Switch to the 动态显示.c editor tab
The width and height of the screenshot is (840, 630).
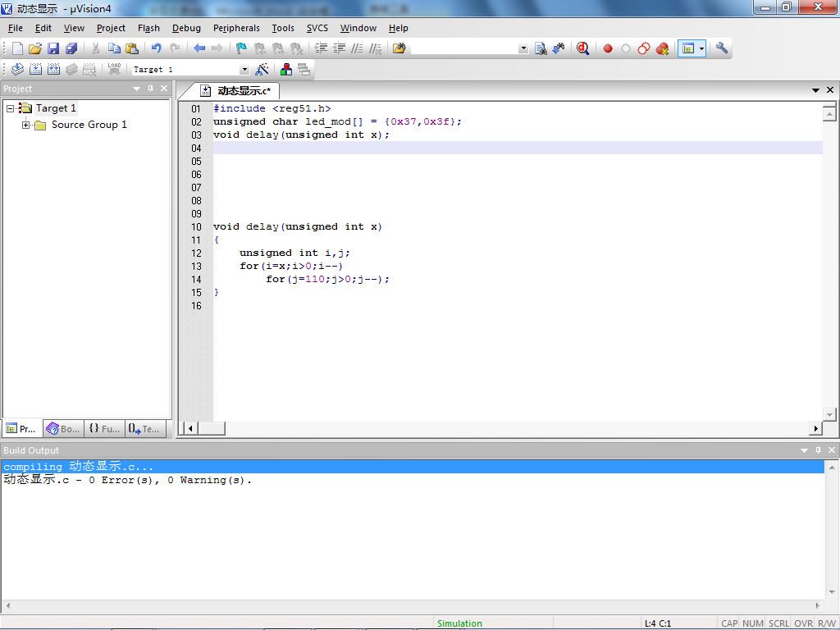[243, 90]
